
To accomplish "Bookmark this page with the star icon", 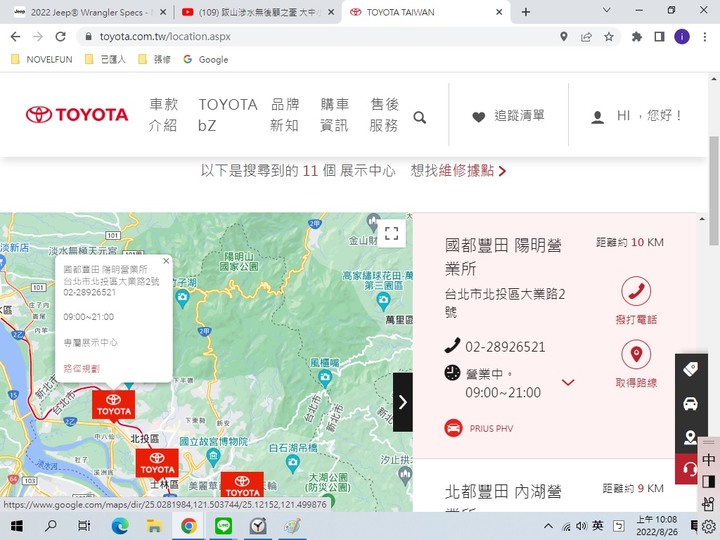I will pyautogui.click(x=609, y=37).
